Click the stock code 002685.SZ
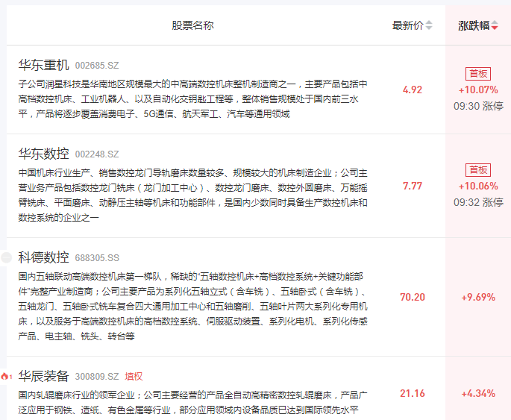The width and height of the screenshot is (511, 420). [97, 66]
